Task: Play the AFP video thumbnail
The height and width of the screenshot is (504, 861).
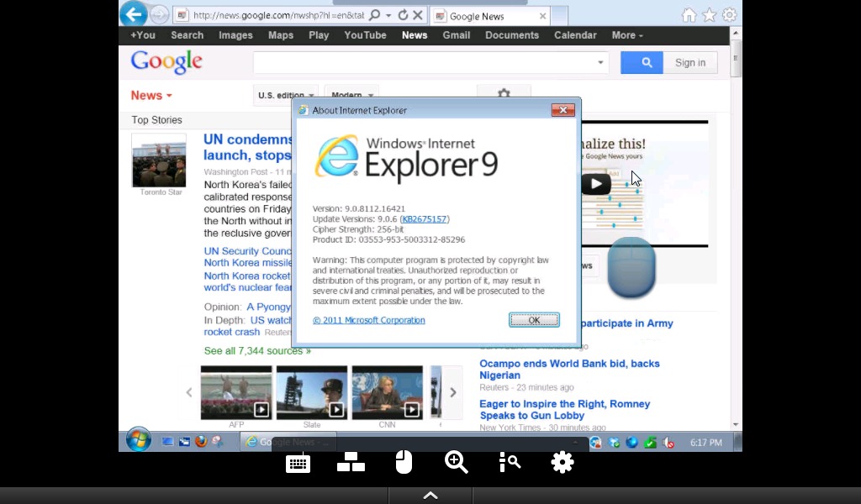Action: tap(236, 392)
